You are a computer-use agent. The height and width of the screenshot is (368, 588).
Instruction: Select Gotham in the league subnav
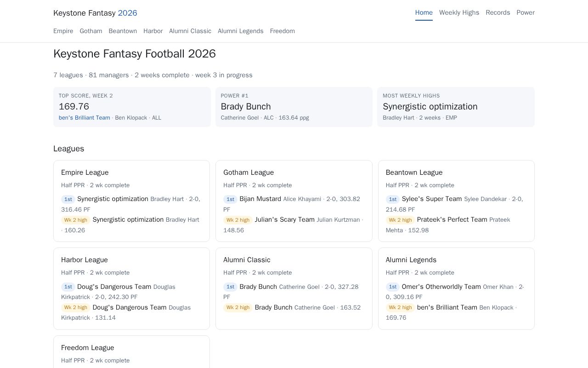[91, 31]
